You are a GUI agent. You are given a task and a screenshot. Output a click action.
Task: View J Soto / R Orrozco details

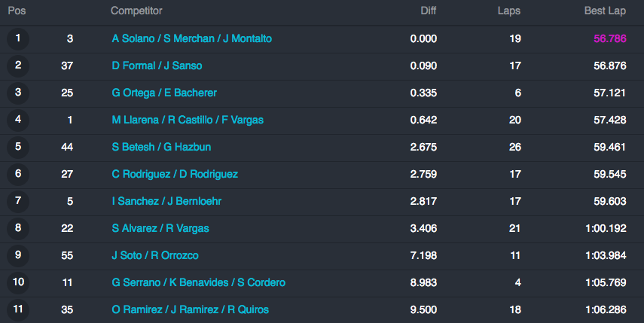pyautogui.click(x=155, y=255)
